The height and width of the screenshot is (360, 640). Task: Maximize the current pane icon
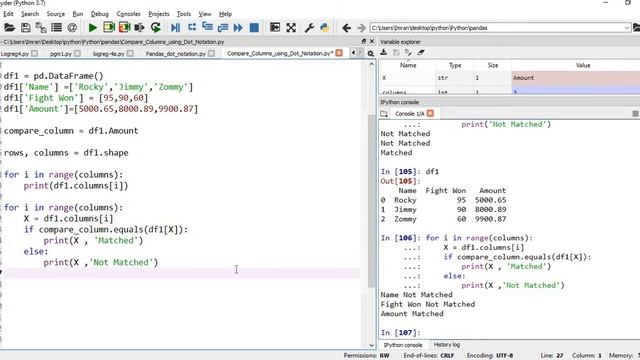(x=275, y=28)
